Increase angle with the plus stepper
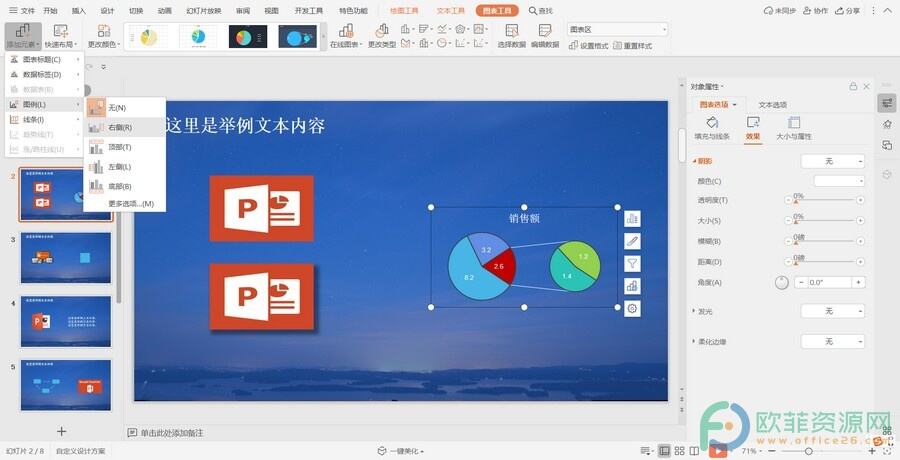 tap(858, 283)
